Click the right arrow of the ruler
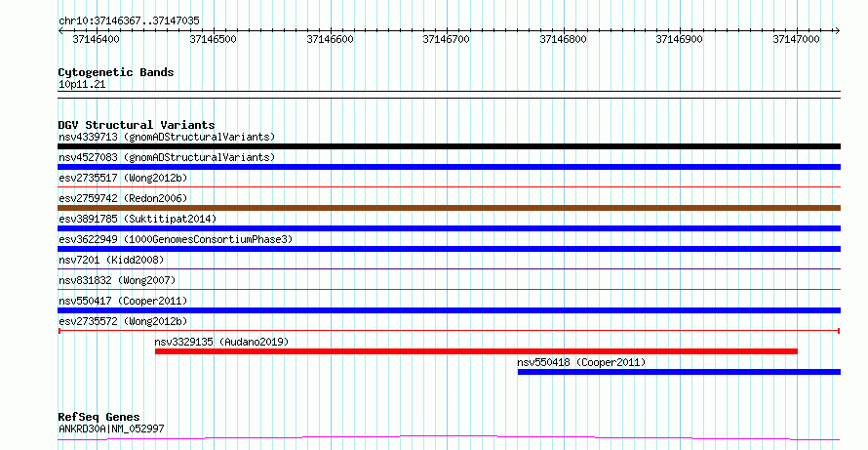Screen dimensions: 868x450 point(837,31)
